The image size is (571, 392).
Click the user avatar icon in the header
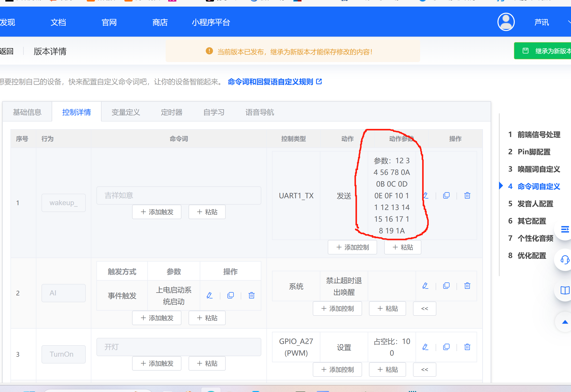pos(506,22)
